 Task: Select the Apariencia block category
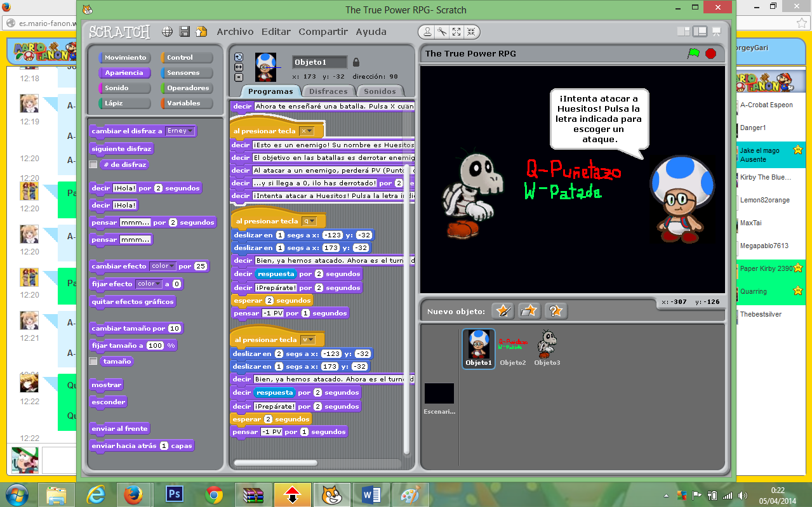click(x=124, y=73)
